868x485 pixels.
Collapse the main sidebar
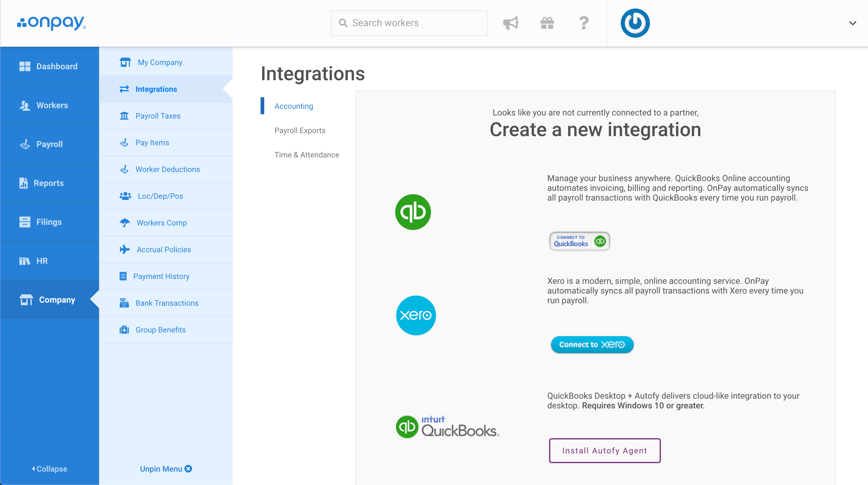(50, 469)
